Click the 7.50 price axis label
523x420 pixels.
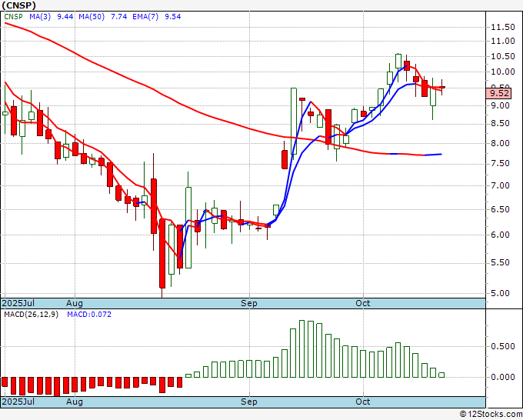click(500, 164)
